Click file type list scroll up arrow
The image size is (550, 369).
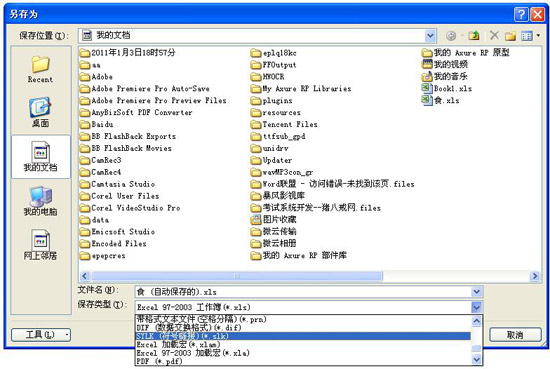pos(476,321)
